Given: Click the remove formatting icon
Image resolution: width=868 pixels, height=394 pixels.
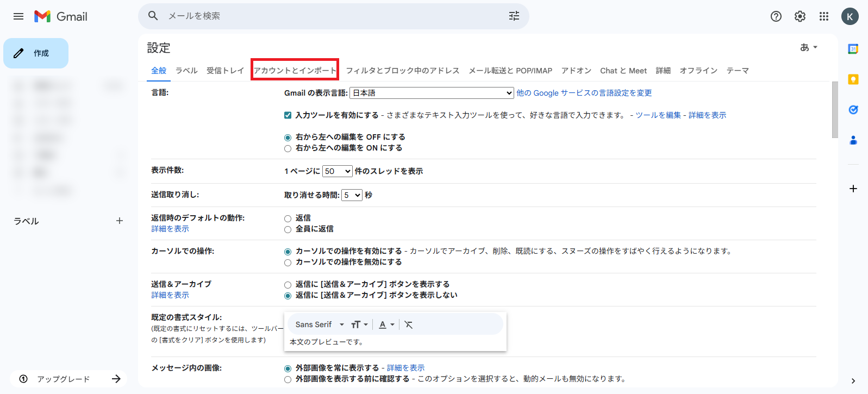Looking at the screenshot, I should point(409,324).
